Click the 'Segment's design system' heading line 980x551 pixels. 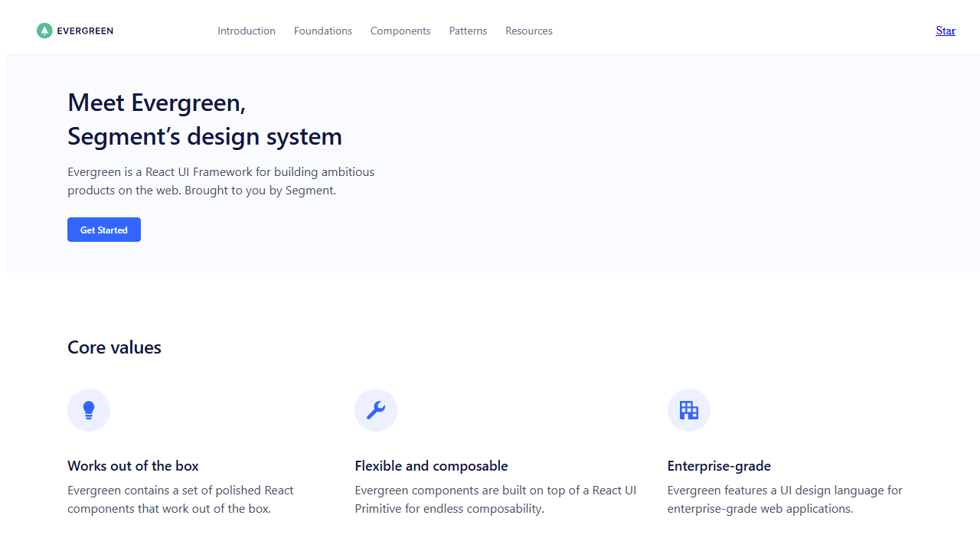pos(204,136)
